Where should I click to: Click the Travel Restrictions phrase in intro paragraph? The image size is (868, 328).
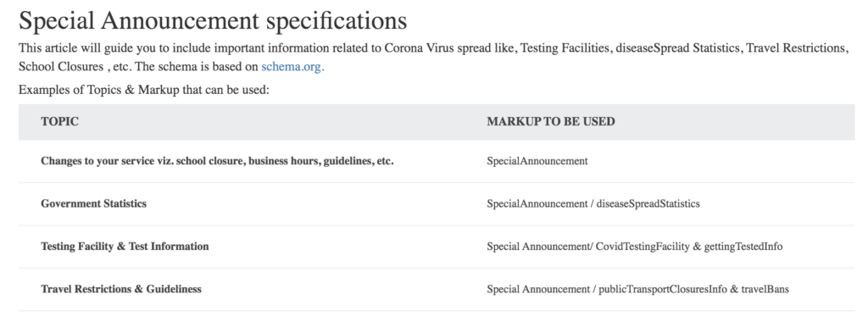[795, 48]
